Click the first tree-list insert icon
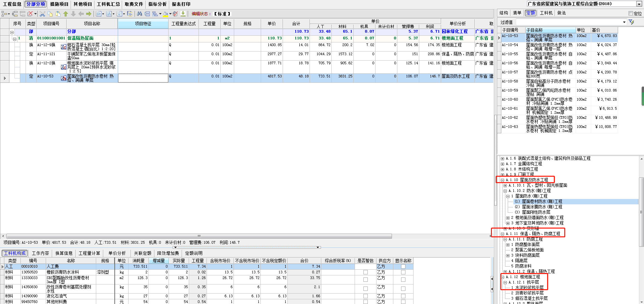Screen dimensions: 644x304 [5, 14]
